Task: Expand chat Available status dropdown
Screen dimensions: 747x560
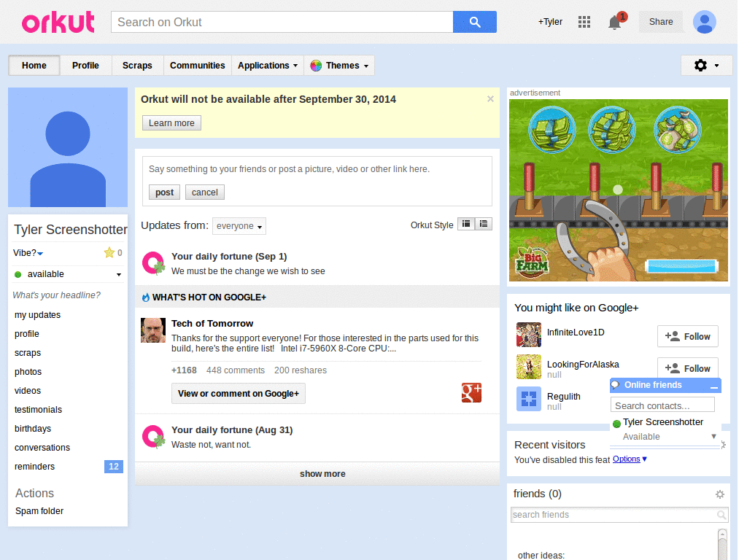Action: tap(713, 436)
